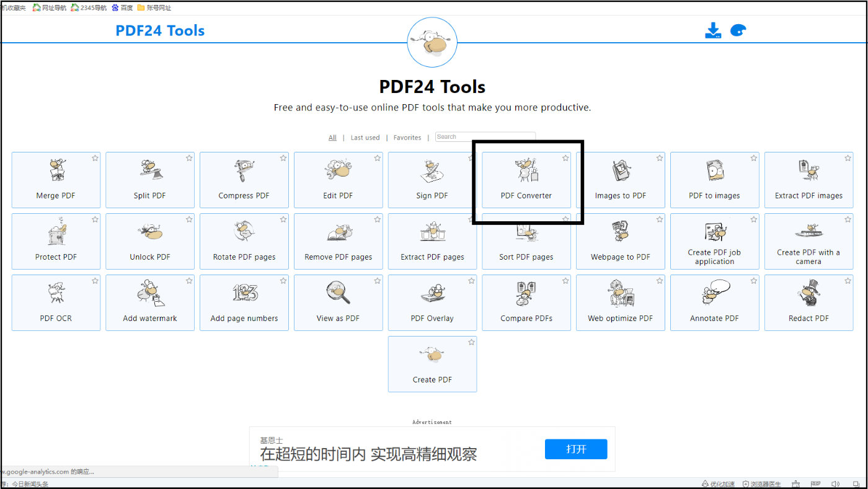Open the Compare PDFs tool
Image resolution: width=868 pixels, height=489 pixels.
coord(526,302)
